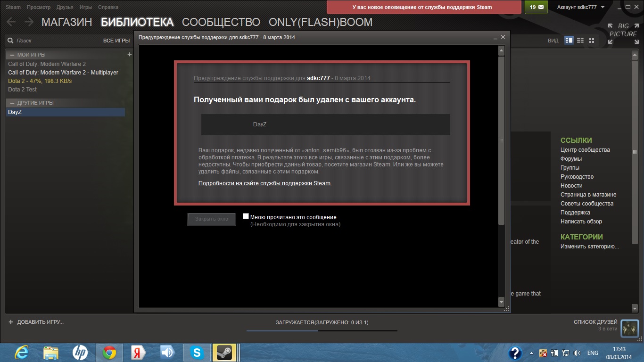Go to the МАГАЗИН tab
The height and width of the screenshot is (362, 644).
click(x=67, y=22)
